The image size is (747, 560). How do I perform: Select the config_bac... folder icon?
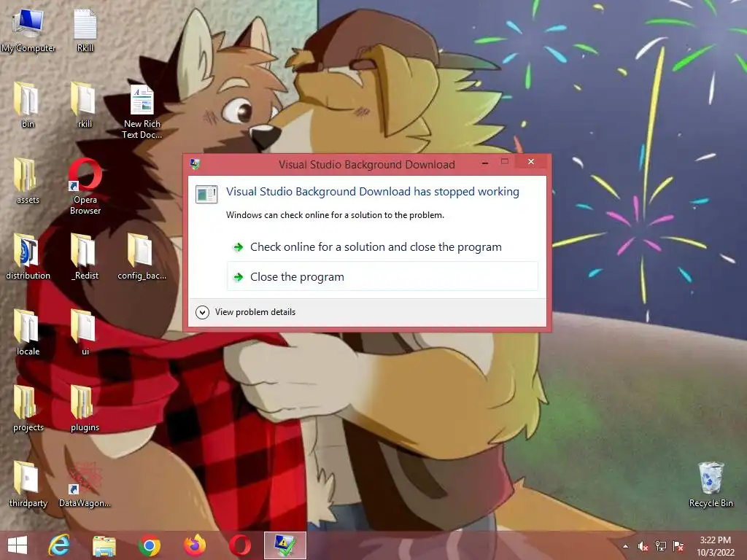(x=142, y=257)
